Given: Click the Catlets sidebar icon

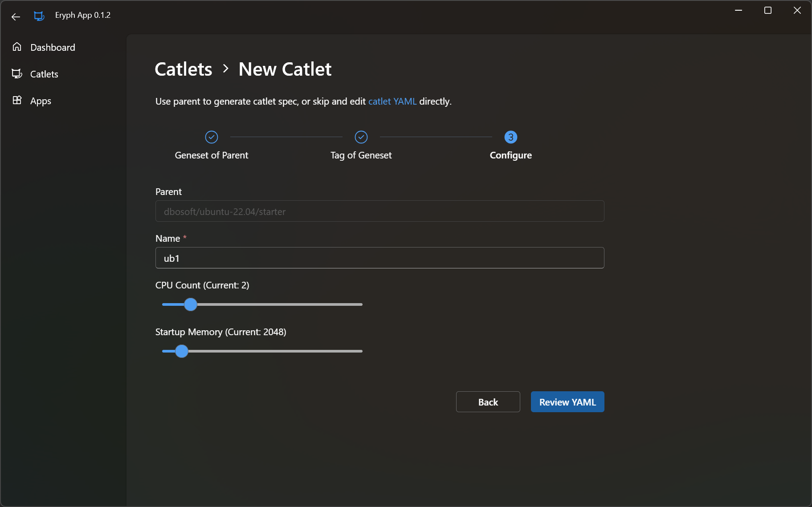Looking at the screenshot, I should (x=17, y=73).
